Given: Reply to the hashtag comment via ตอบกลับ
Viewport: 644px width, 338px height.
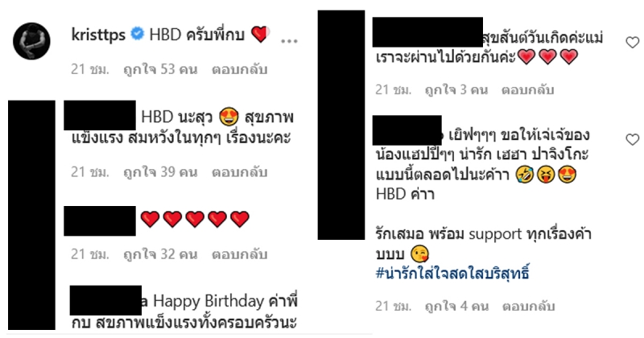Looking at the screenshot, I should tap(528, 306).
